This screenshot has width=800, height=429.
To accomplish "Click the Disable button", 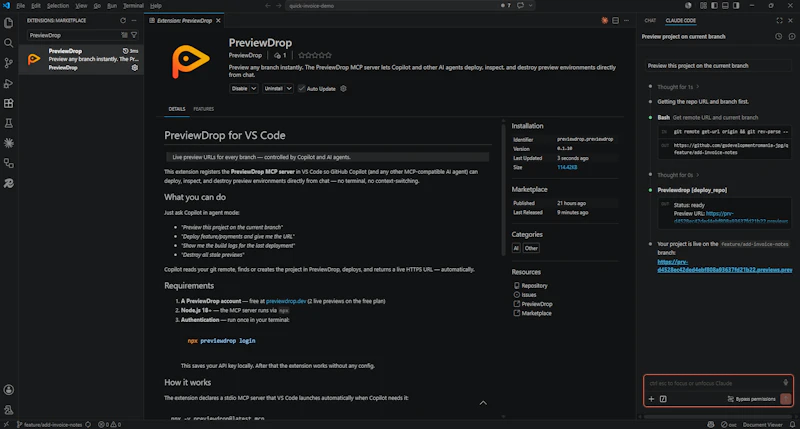I will coord(239,88).
